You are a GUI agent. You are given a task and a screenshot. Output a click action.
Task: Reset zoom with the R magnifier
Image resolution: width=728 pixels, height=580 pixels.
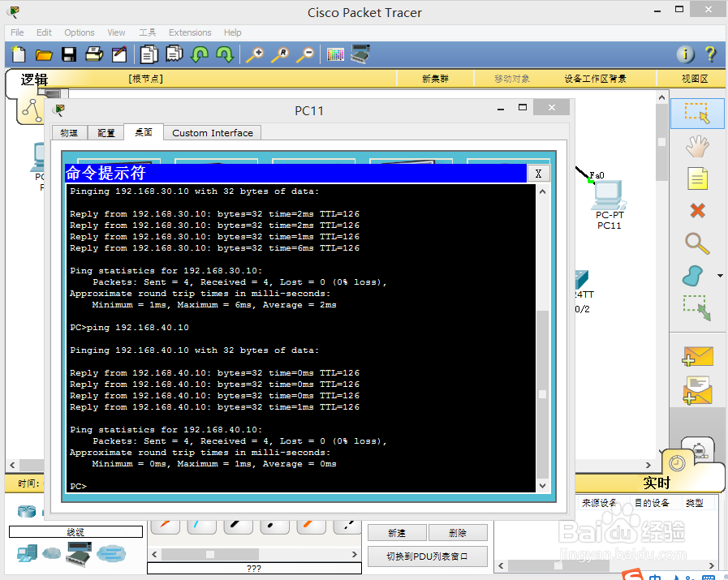point(281,54)
